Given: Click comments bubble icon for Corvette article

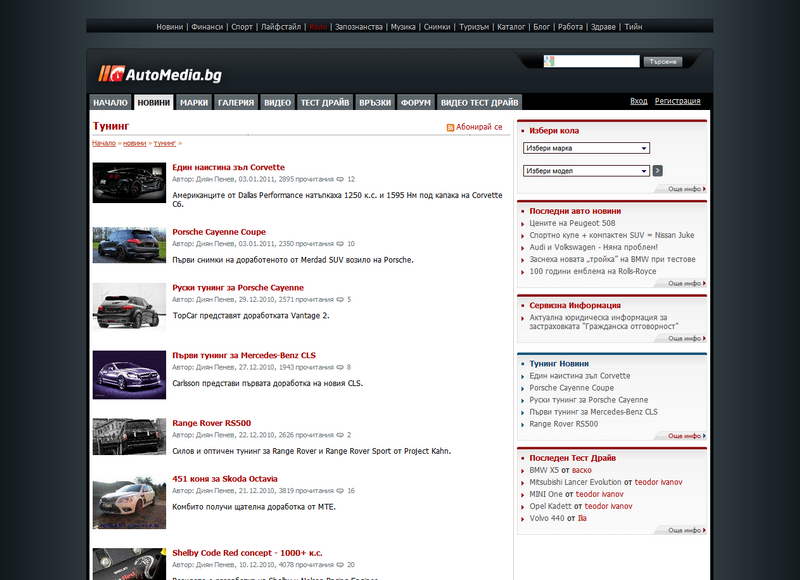Looking at the screenshot, I should click(340, 180).
